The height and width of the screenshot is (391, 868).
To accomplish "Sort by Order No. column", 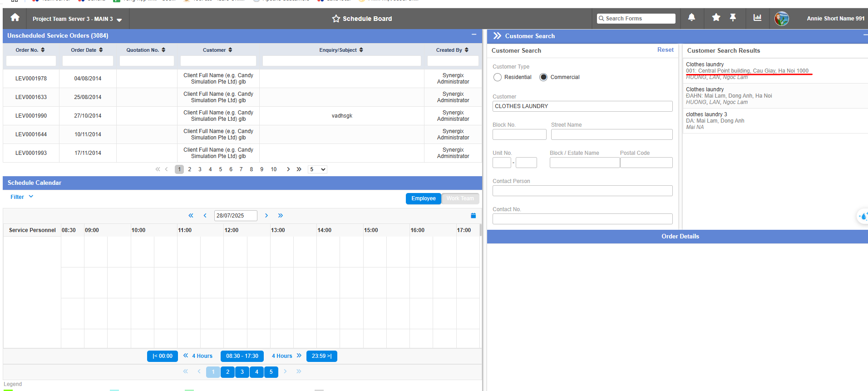I will coord(43,50).
